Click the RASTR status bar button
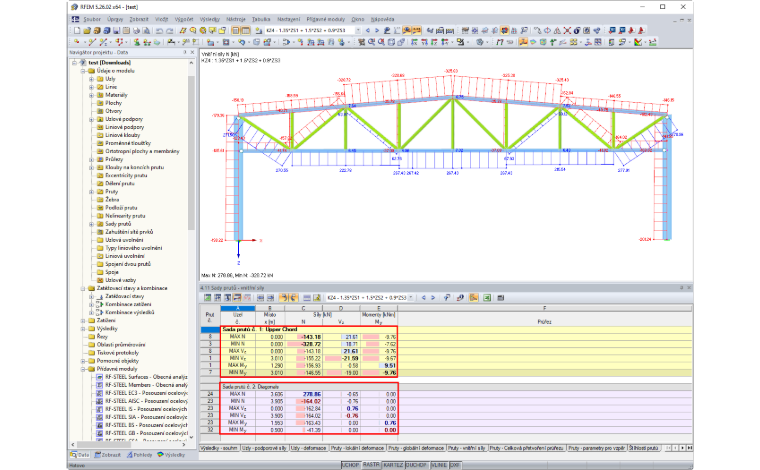Screen dimensions: 760x470 (x=371, y=465)
